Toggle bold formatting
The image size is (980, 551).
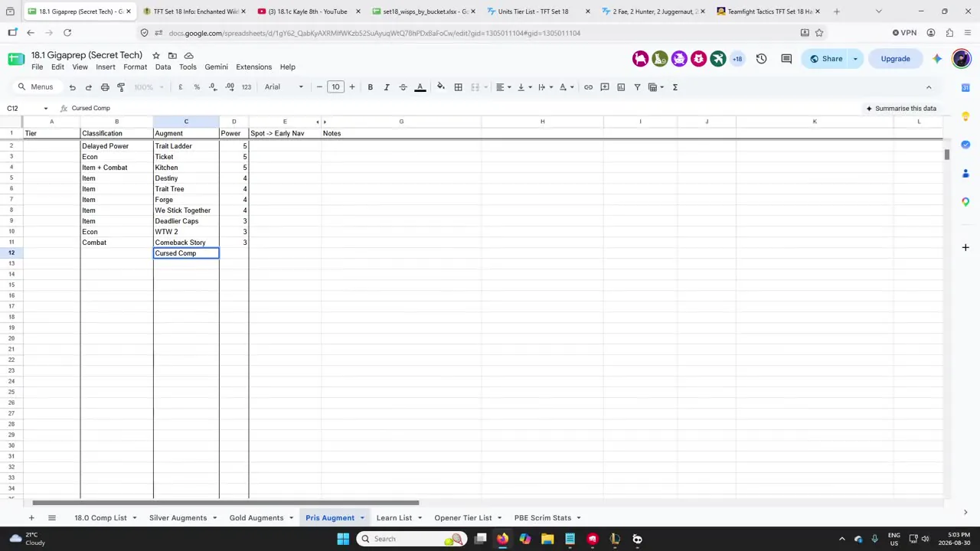click(371, 87)
